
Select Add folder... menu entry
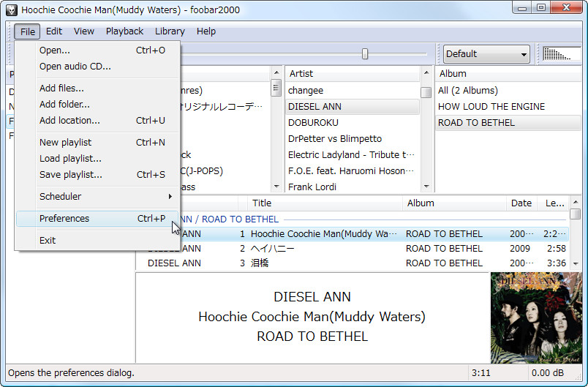tap(97, 105)
